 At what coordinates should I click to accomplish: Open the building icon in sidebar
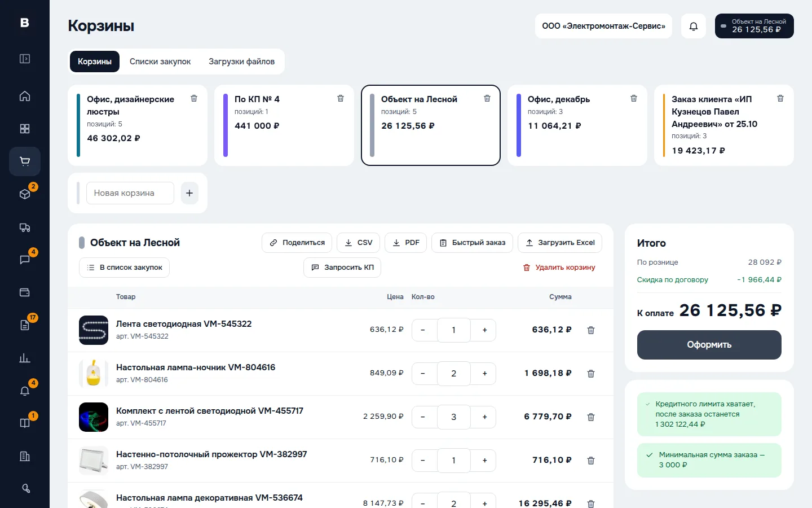(x=25, y=456)
